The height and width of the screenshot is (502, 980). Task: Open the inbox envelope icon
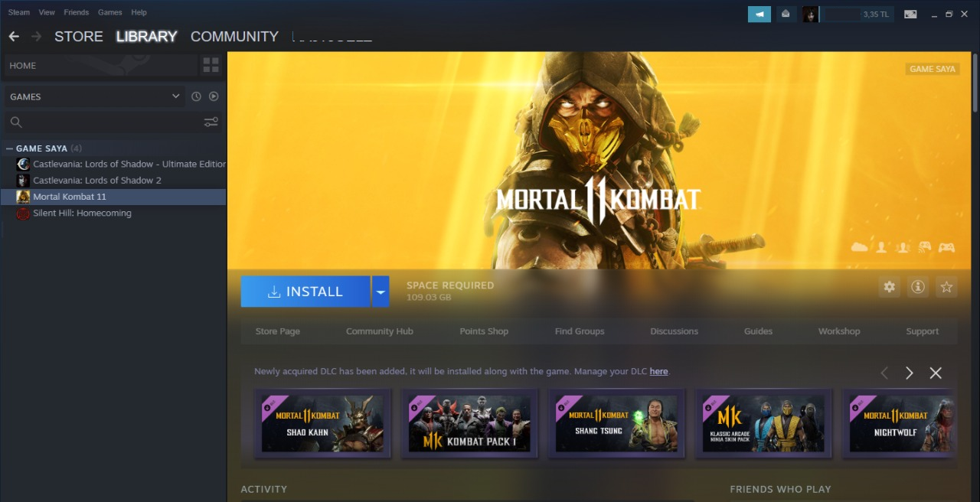786,14
